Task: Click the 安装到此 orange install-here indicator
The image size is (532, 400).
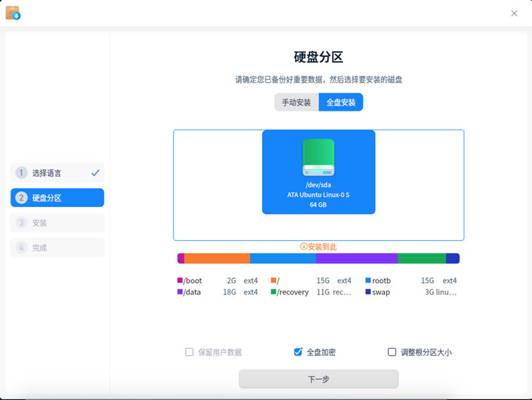Action: point(318,246)
